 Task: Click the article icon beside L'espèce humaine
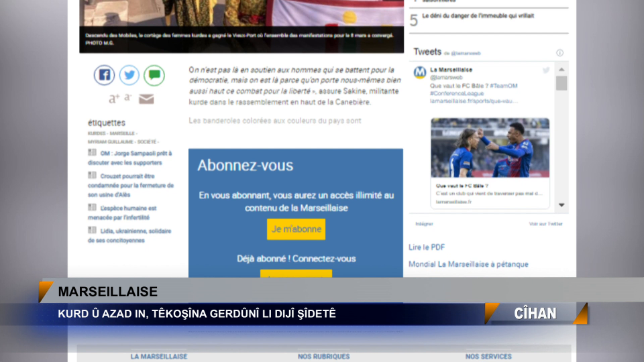[x=92, y=207]
